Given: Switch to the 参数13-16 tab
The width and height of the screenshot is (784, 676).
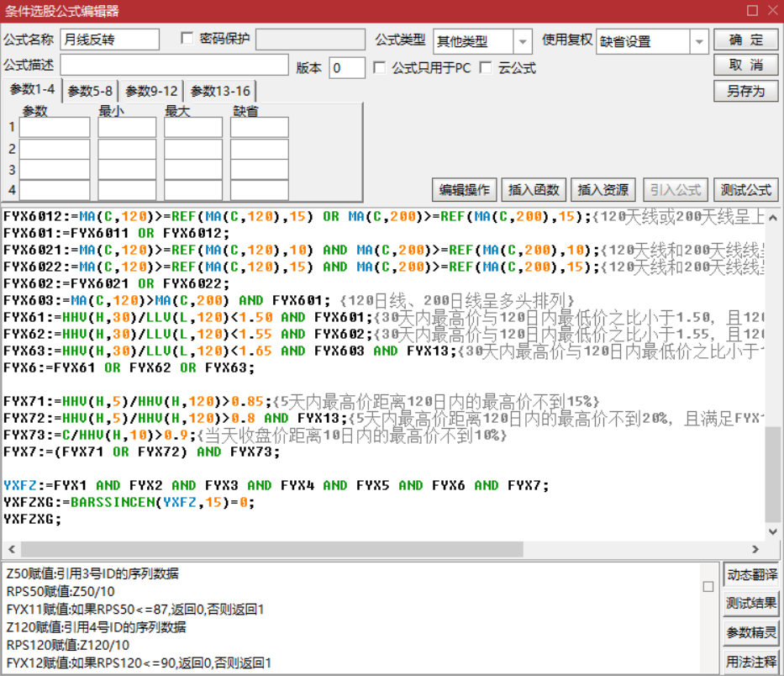Looking at the screenshot, I should point(220,91).
